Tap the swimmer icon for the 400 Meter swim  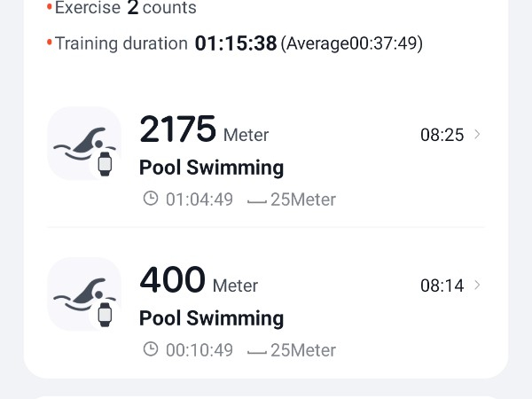tap(82, 293)
